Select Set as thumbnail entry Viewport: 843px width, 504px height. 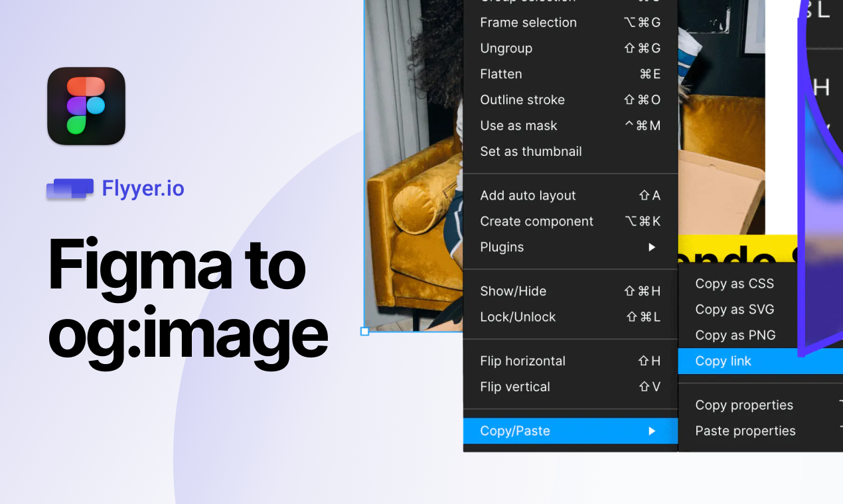[x=570, y=152]
